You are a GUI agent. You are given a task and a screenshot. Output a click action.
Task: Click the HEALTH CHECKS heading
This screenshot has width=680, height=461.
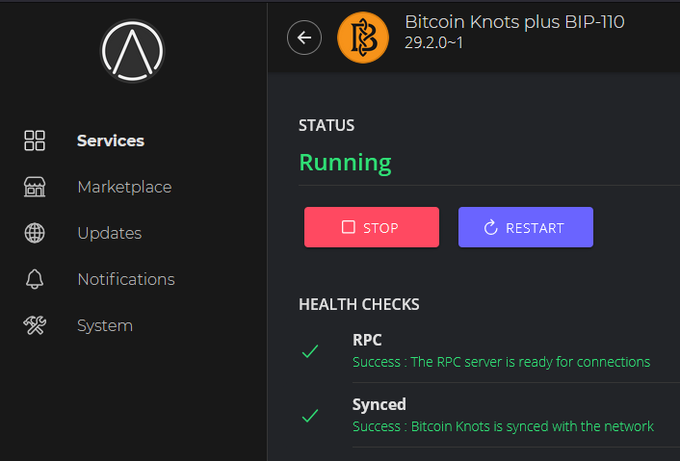(x=359, y=304)
